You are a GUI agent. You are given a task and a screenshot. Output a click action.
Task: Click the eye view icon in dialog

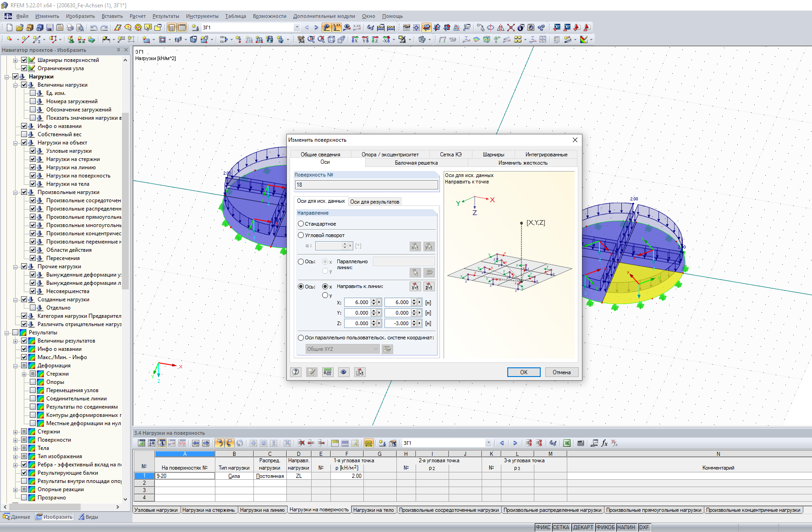[343, 372]
